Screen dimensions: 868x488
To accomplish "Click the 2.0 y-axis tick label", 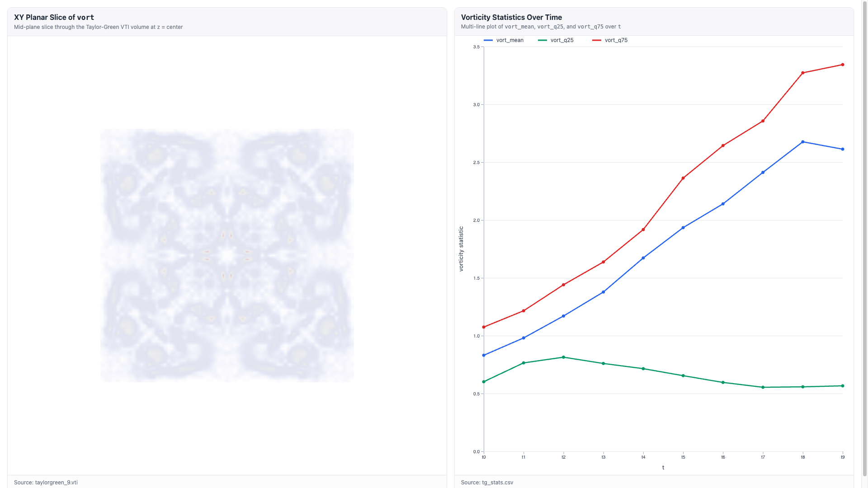I will coord(476,221).
